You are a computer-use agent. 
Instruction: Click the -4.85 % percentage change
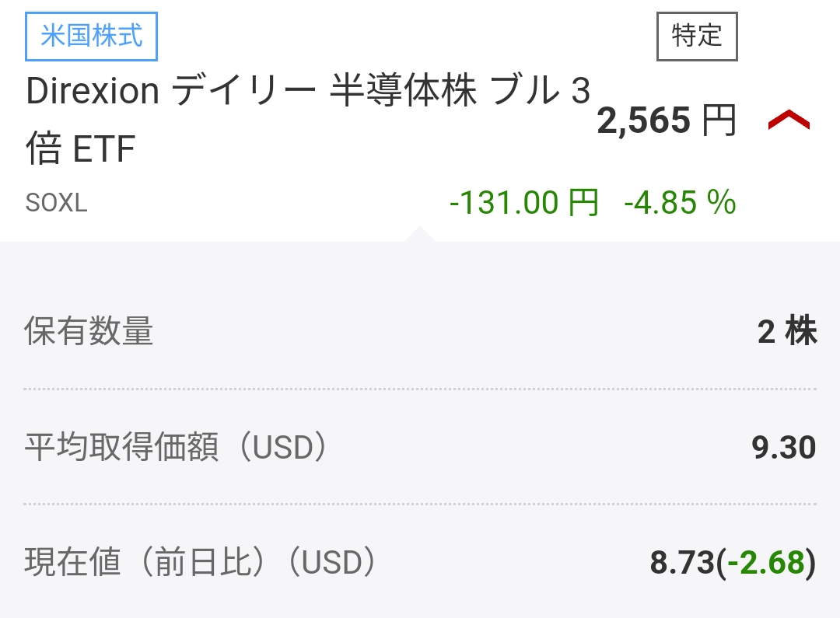click(680, 203)
